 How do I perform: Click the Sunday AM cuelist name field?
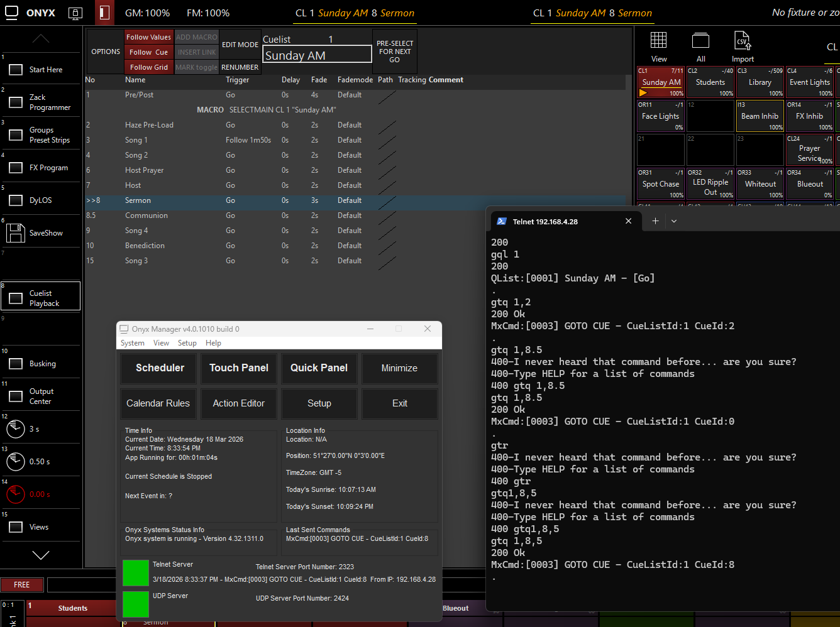coord(317,55)
